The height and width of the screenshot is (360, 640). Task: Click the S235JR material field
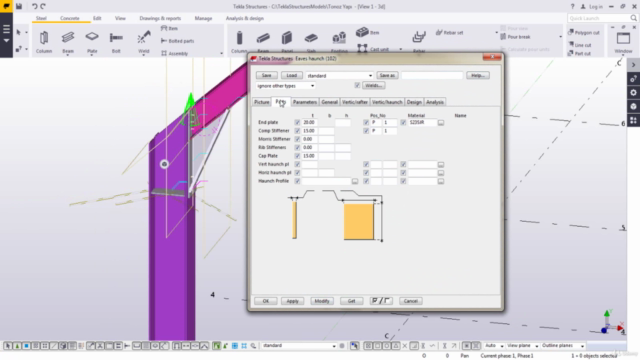click(x=422, y=122)
